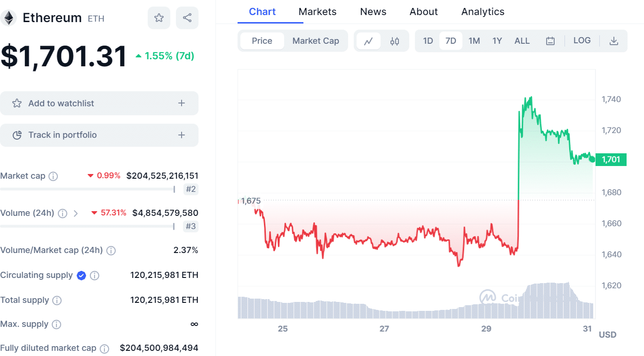Download chart data via download icon
The height and width of the screenshot is (356, 644).
tap(613, 41)
